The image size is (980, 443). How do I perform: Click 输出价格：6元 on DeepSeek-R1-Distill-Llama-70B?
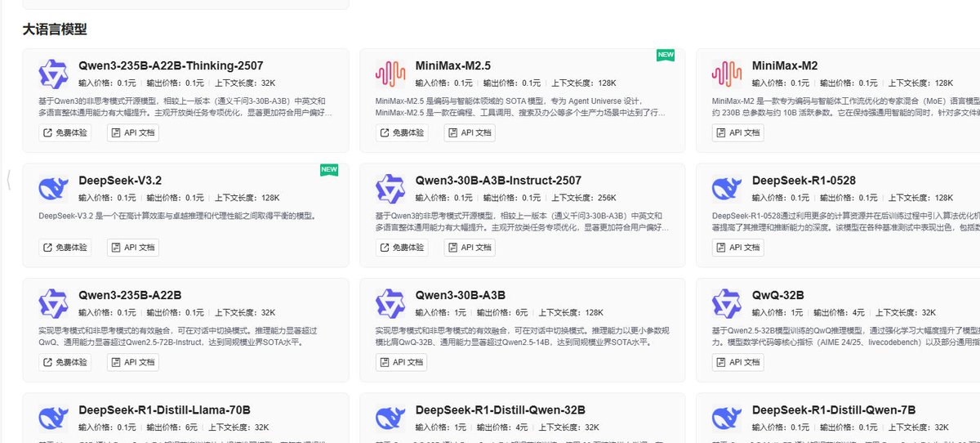[174, 427]
